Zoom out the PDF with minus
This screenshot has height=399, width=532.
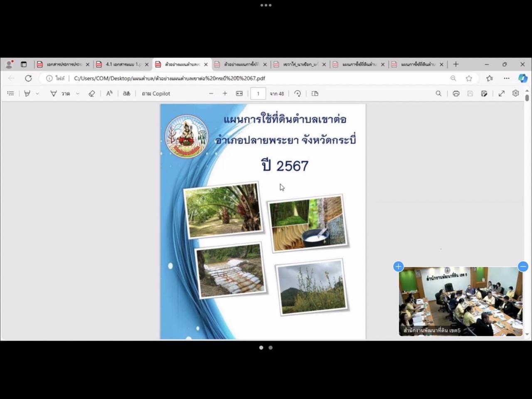211,94
